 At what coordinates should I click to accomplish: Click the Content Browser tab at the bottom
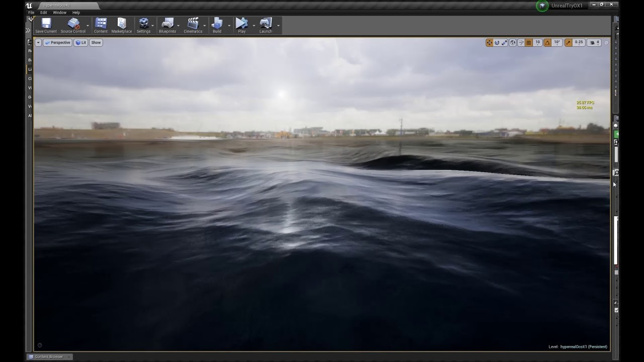tap(48, 356)
